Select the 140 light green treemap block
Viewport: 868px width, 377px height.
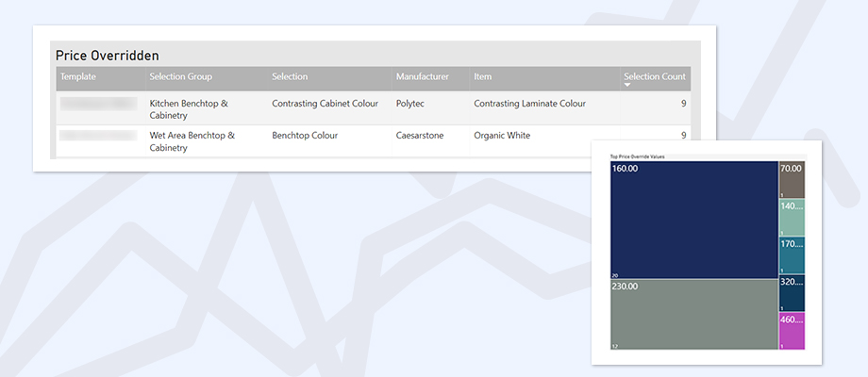click(793, 218)
